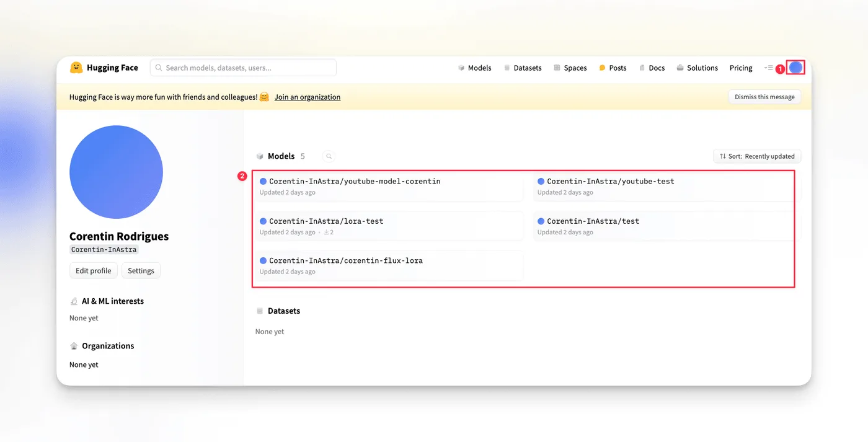Image resolution: width=868 pixels, height=442 pixels.
Task: Open Corentin-InAstra/corentin-flux-lora model
Action: click(389, 265)
